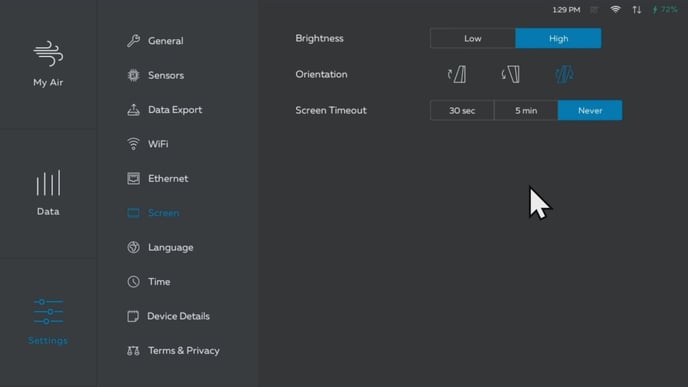Screen dimensions: 688x387
Task: Open the Time settings label
Action: click(x=159, y=282)
